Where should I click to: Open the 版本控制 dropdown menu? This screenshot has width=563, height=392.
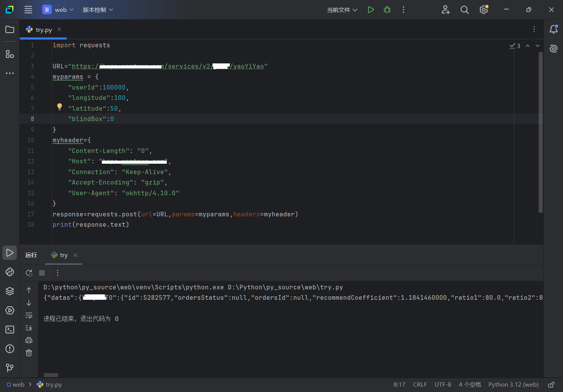coord(98,10)
